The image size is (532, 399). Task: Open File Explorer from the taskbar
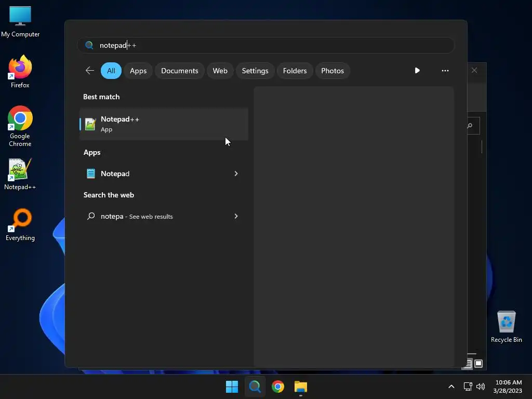click(301, 387)
